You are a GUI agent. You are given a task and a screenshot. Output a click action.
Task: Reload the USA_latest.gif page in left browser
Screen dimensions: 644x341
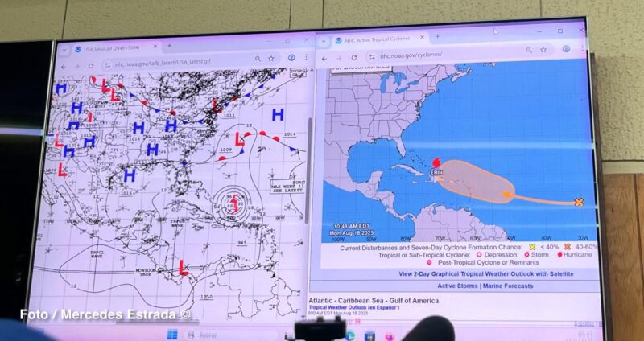point(91,65)
